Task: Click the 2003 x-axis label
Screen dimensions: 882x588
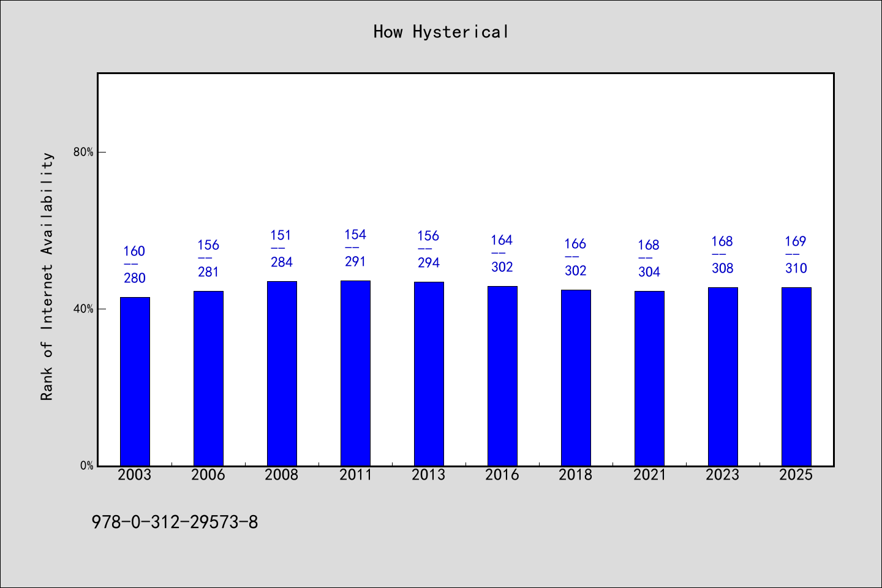Action: 135,475
